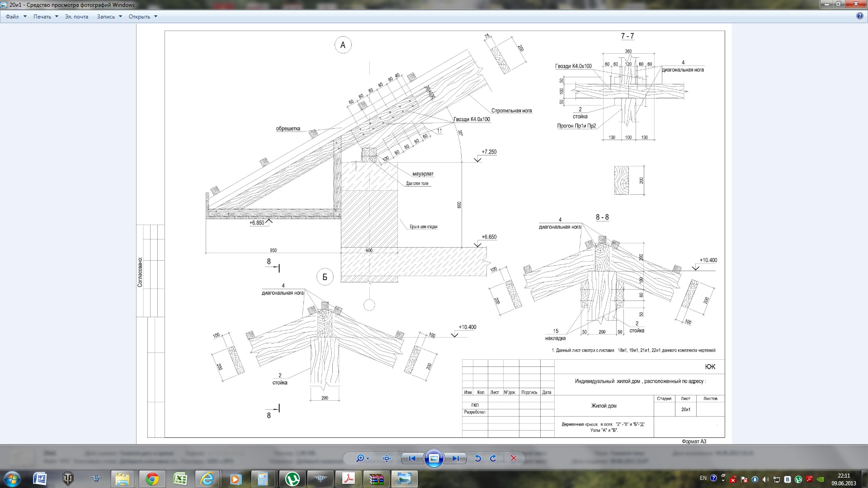Fit the image to actual size
Screen dimensions: 868x488
[x=387, y=458]
